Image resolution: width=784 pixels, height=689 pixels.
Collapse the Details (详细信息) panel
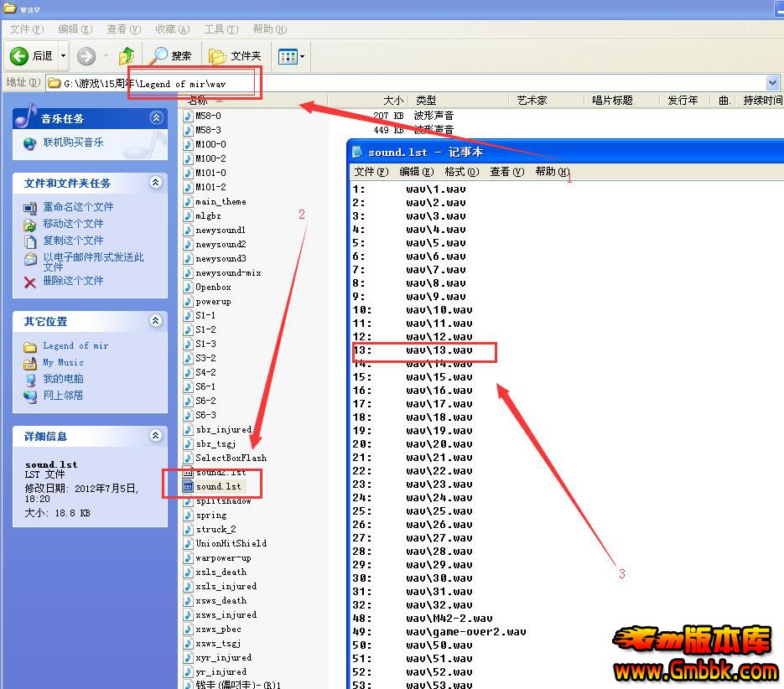point(155,436)
